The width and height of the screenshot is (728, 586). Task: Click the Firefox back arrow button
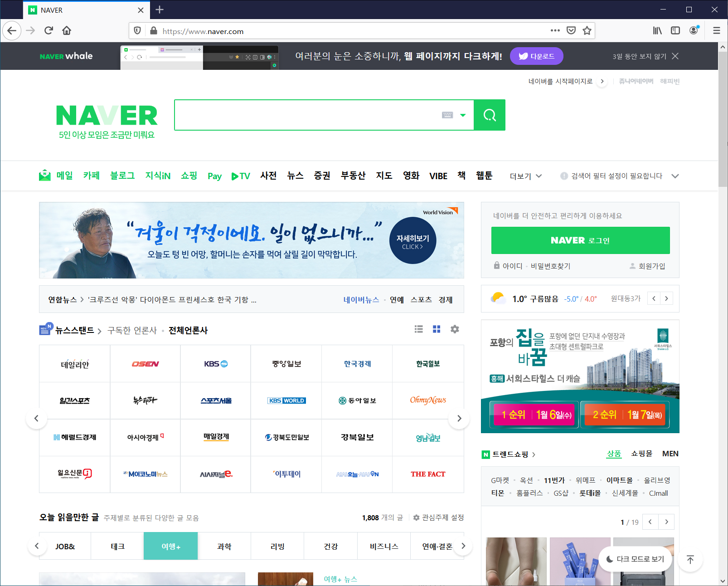coord(12,31)
